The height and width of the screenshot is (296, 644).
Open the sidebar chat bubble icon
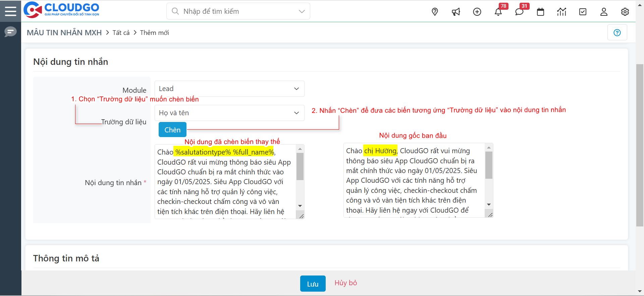tap(10, 32)
